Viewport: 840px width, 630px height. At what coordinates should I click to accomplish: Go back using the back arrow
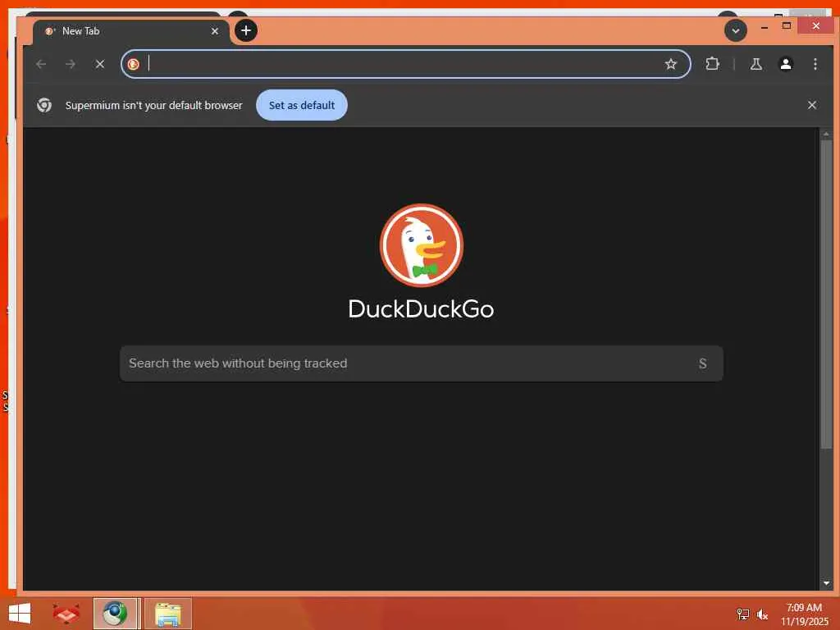click(41, 64)
